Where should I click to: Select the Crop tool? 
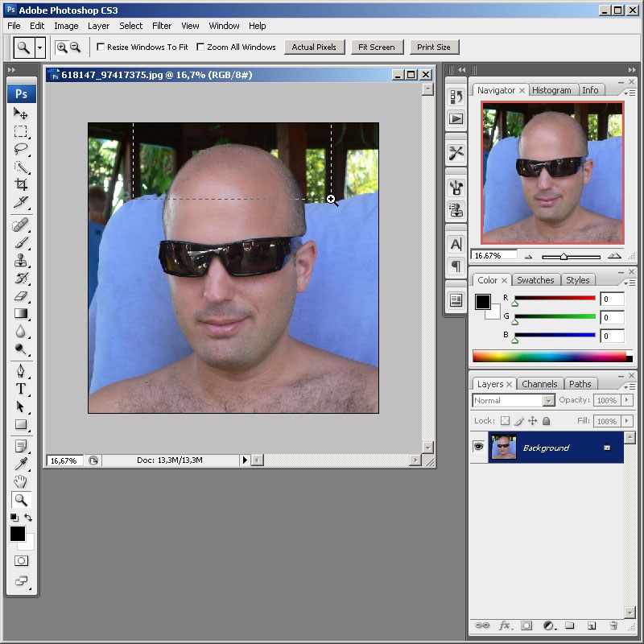[x=21, y=184]
